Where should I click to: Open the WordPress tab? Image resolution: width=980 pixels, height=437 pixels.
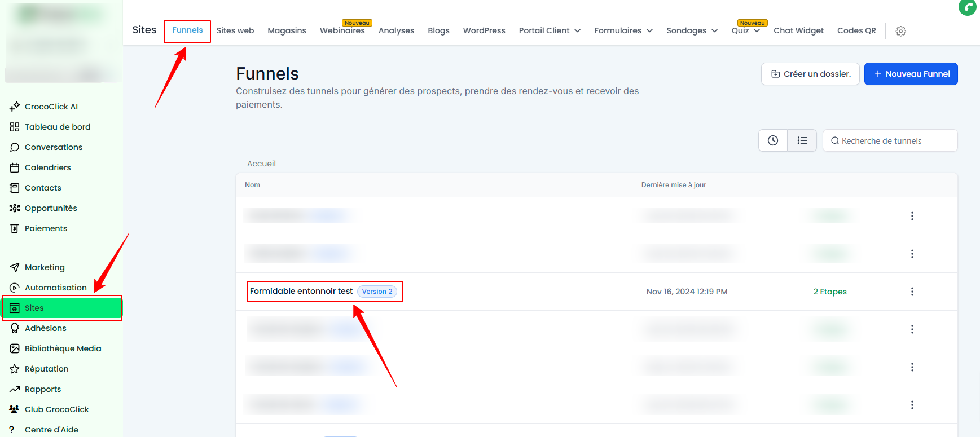[484, 30]
